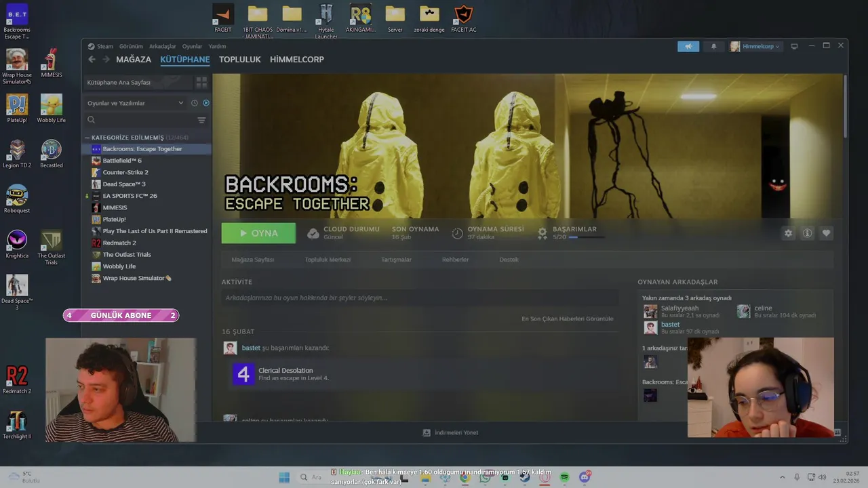Open BAŞARIMLAR achievements progress bar

pyautogui.click(x=587, y=237)
